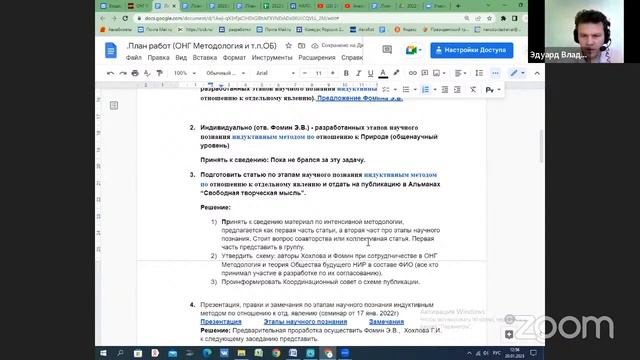Click the three-dot more options toolbar button
The height and width of the screenshot is (360, 640).
pyautogui.click(x=495, y=73)
